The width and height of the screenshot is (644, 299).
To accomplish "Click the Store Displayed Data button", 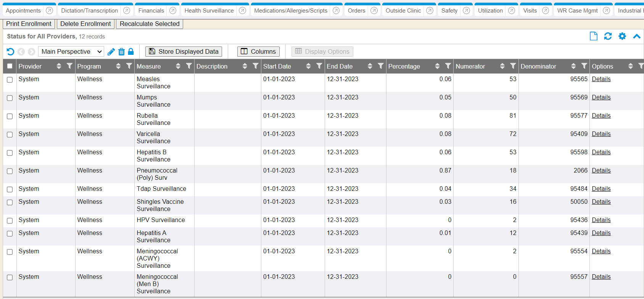I will (184, 51).
